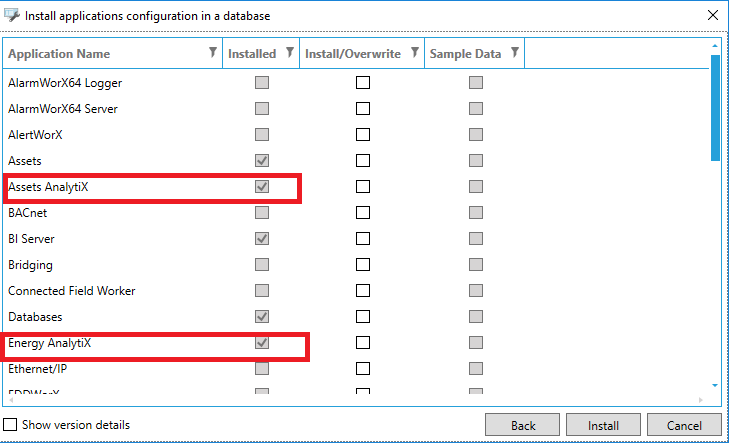Image resolution: width=735 pixels, height=447 pixels.
Task: Cancel the configuration install
Action: [684, 425]
